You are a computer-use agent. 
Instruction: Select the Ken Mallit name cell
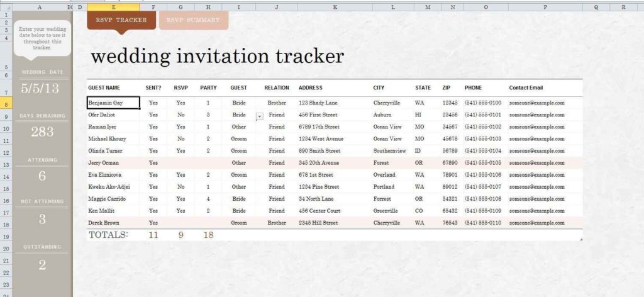point(113,211)
